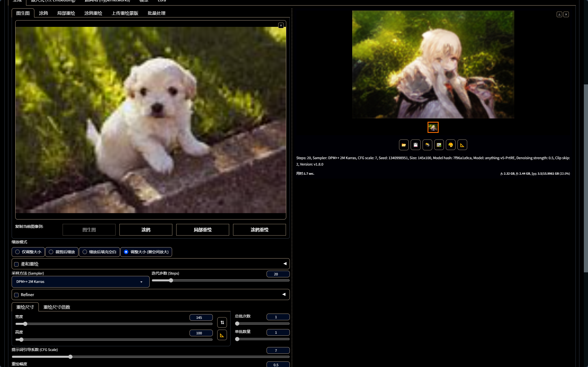
Task: Open the output images folder icon
Action: 404,145
